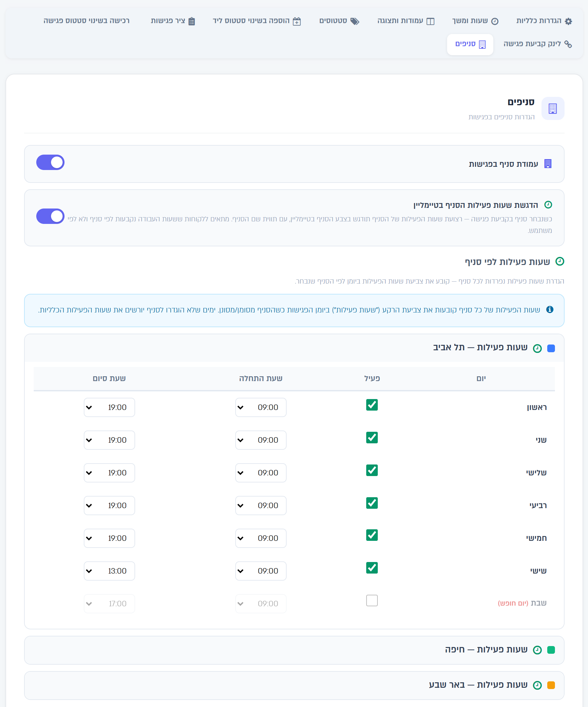Click the gear icon beside הגדרות כלליות
This screenshot has height=707, width=588.
[568, 21]
